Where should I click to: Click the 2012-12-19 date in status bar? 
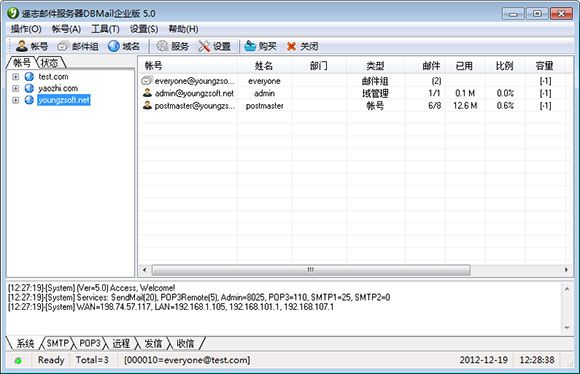point(483,360)
